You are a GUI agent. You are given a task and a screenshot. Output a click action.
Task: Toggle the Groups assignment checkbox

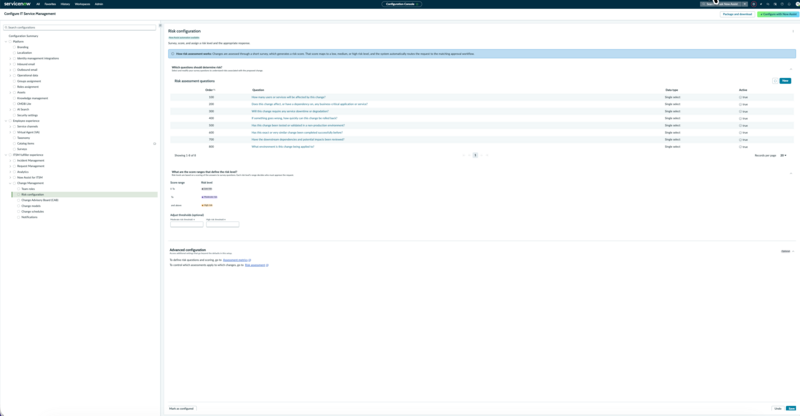pyautogui.click(x=14, y=81)
